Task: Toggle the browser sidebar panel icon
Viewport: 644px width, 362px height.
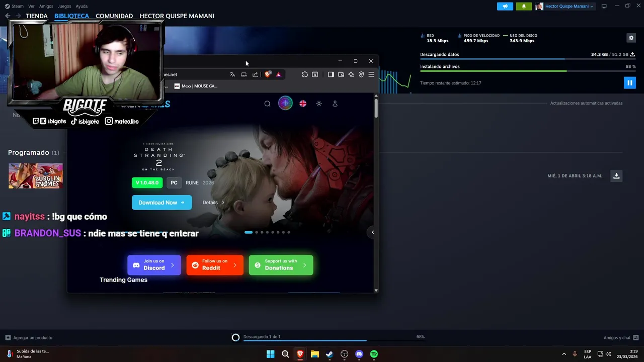Action: [x=331, y=74]
